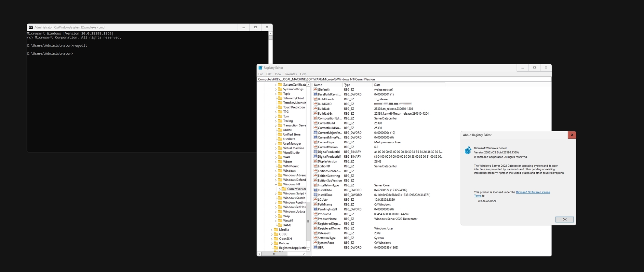Viewport: 644px width, 272px height.
Task: Click the Registry Editor icon in its title bar
Action: pyautogui.click(x=260, y=68)
